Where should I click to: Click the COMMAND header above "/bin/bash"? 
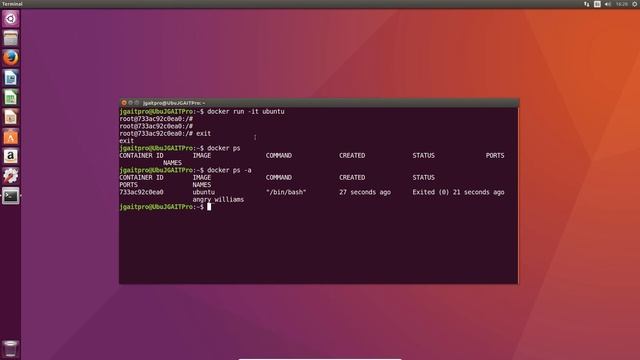pyautogui.click(x=279, y=178)
